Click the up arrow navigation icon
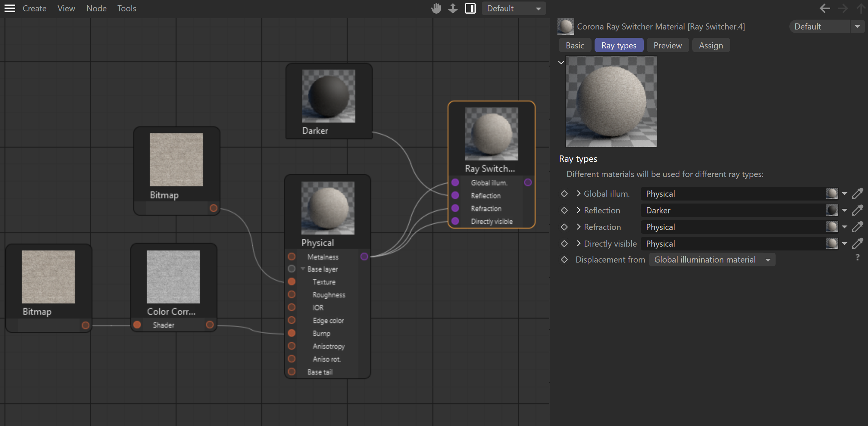Viewport: 868px width, 426px height. (860, 8)
